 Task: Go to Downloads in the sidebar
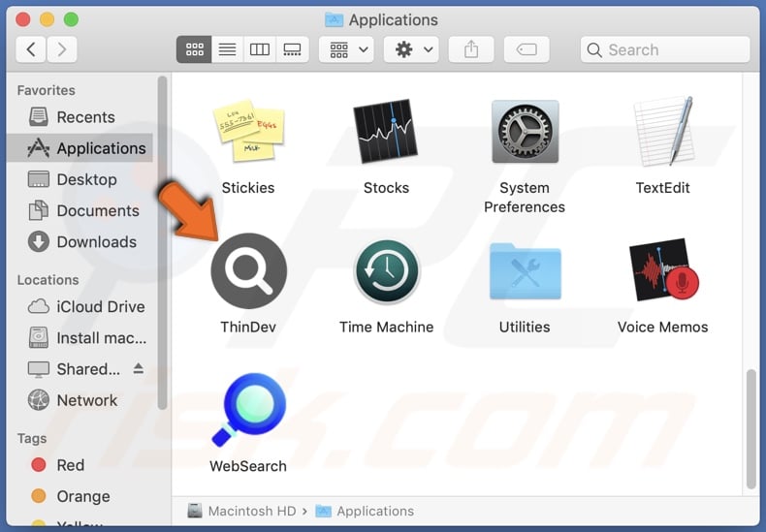96,242
